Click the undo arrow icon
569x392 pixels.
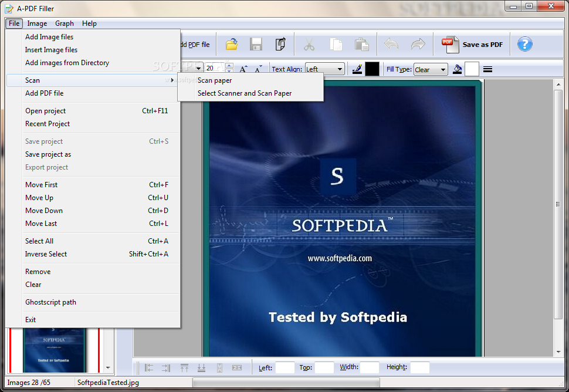pos(391,44)
